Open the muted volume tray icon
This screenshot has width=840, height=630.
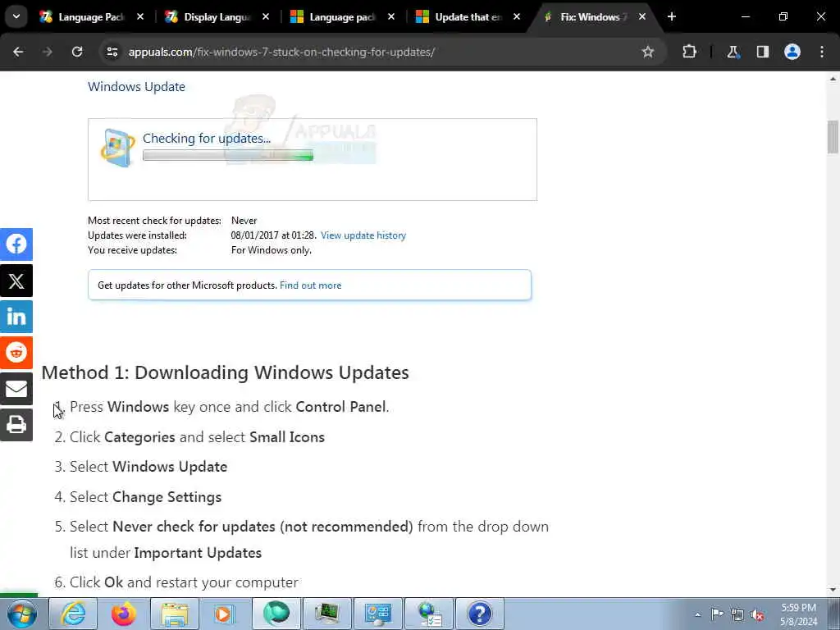[x=757, y=615]
